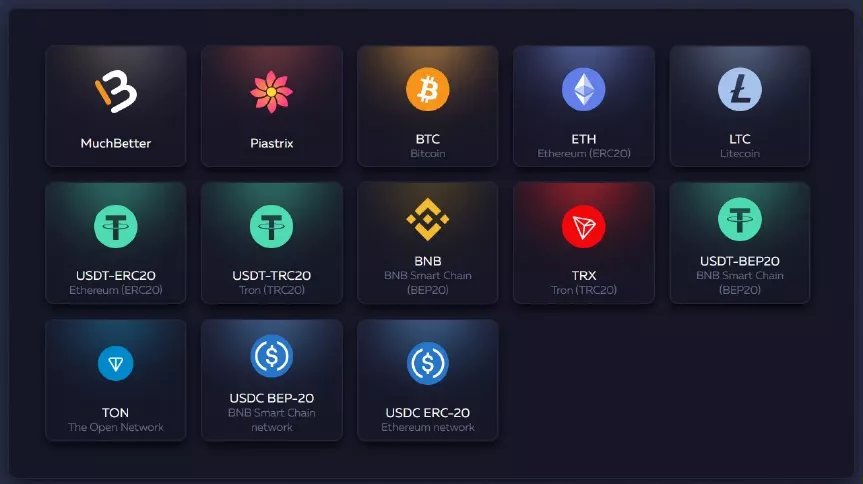
Task: Choose the BNB Smart Chain (BEP20) caption under BNB
Action: 428,282
